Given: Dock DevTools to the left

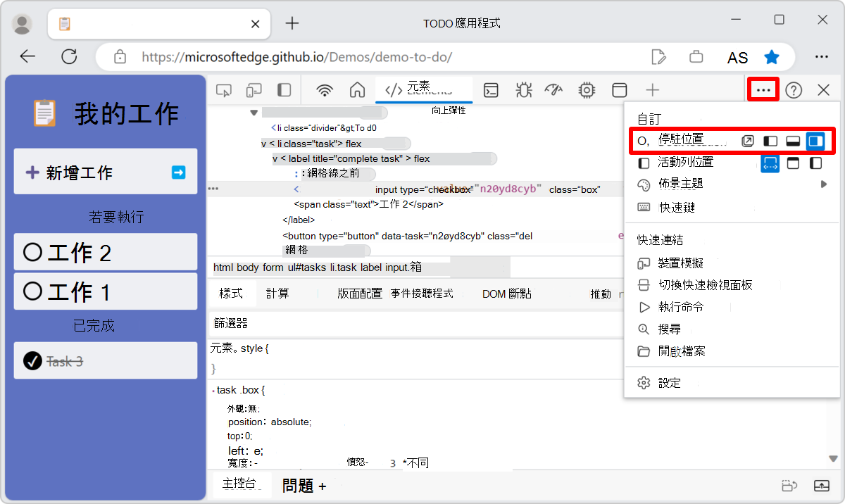Looking at the screenshot, I should coord(770,141).
